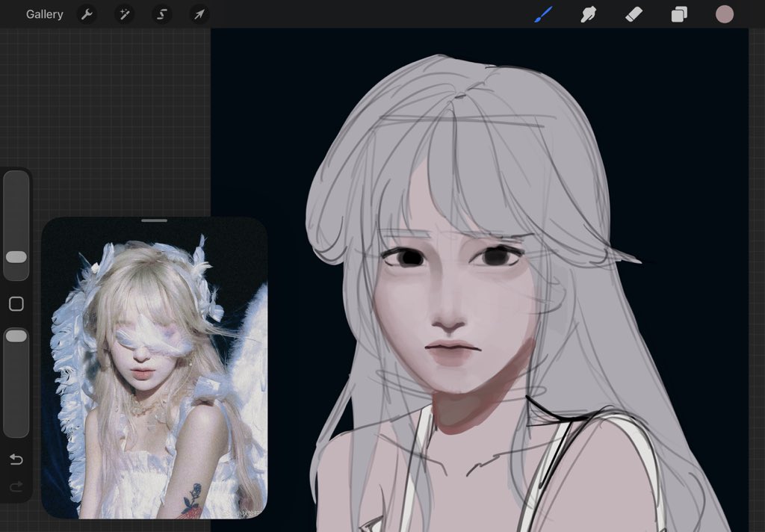Screen dimensions: 765x532
Task: Undo the last stroke
Action: coord(16,460)
